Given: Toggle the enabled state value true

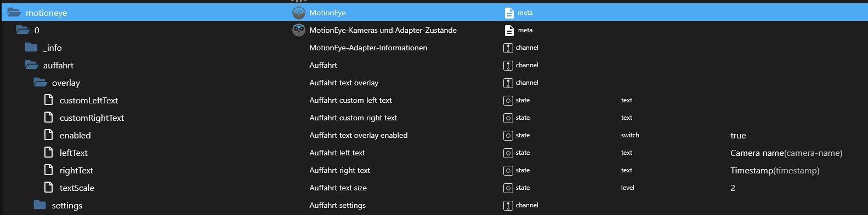Looking at the screenshot, I should 738,135.
